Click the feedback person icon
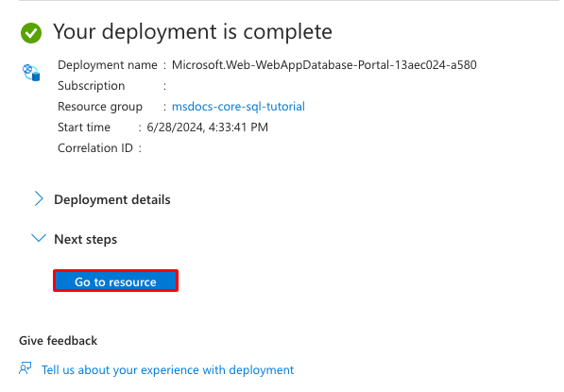 click(26, 368)
